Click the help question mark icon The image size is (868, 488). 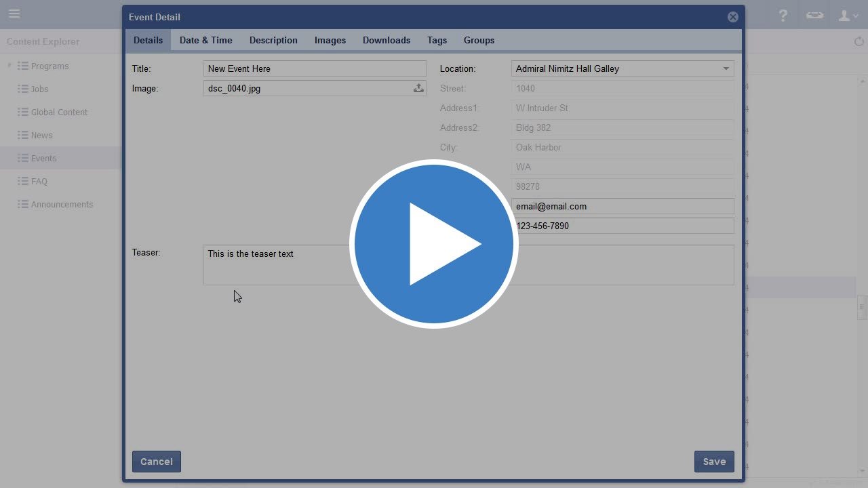point(783,15)
